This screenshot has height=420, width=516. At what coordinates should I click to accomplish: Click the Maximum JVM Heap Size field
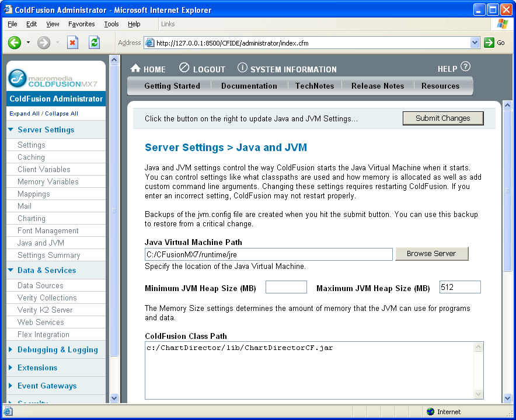tap(460, 287)
